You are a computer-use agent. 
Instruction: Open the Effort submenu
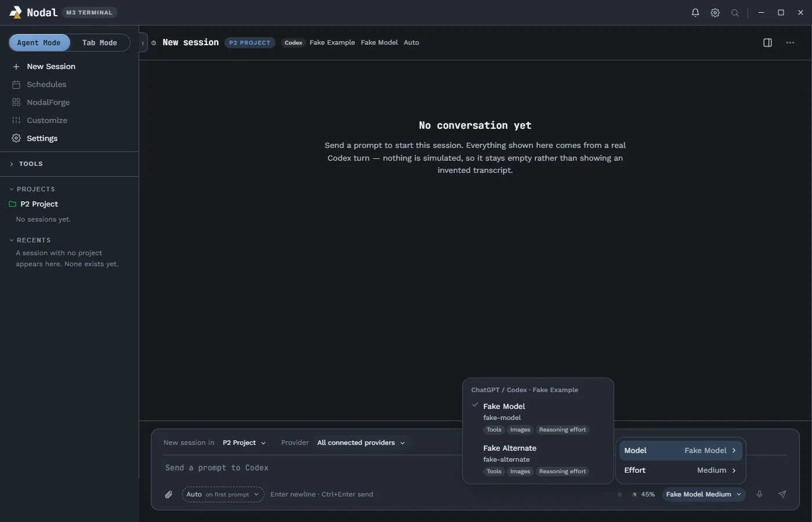[x=680, y=470]
